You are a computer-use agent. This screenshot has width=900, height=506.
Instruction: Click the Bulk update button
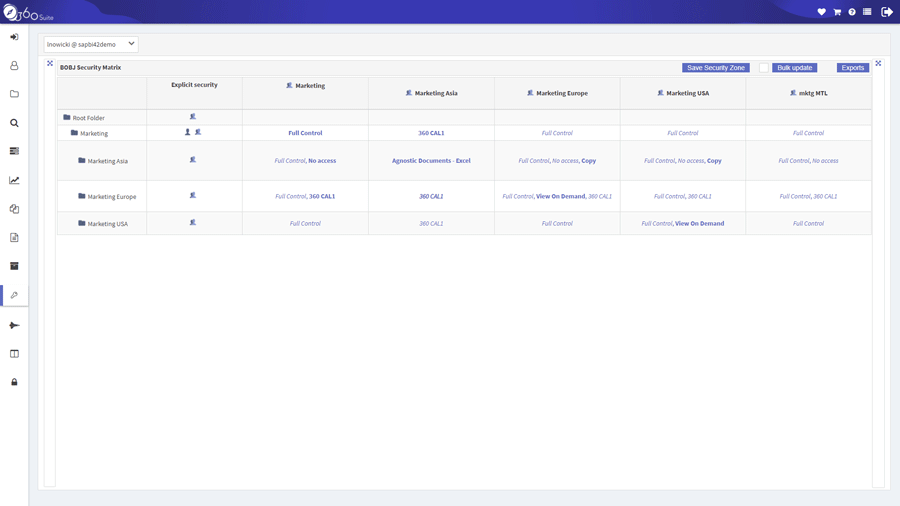tap(794, 68)
